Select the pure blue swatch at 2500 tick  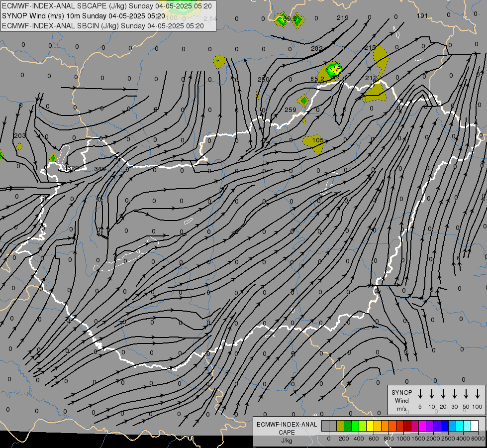tap(444, 426)
